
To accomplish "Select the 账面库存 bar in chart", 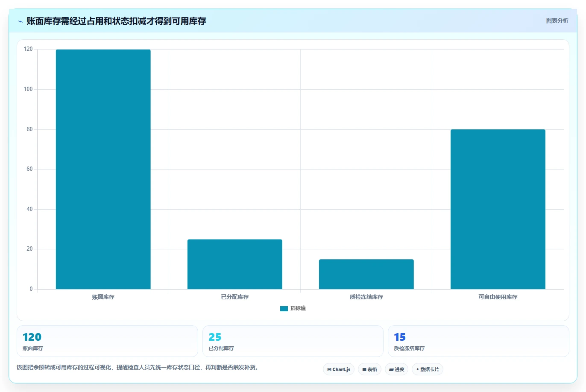I will 103,169.
